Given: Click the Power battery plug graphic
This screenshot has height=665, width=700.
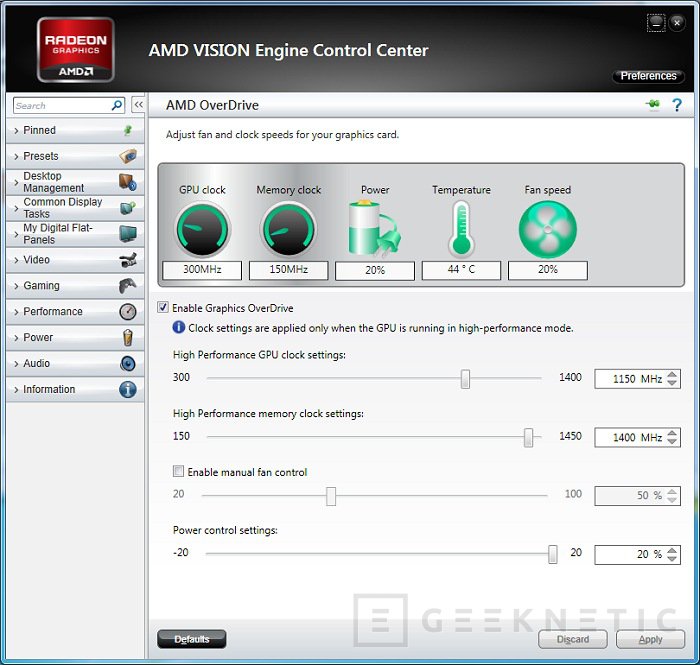Looking at the screenshot, I should (x=375, y=229).
